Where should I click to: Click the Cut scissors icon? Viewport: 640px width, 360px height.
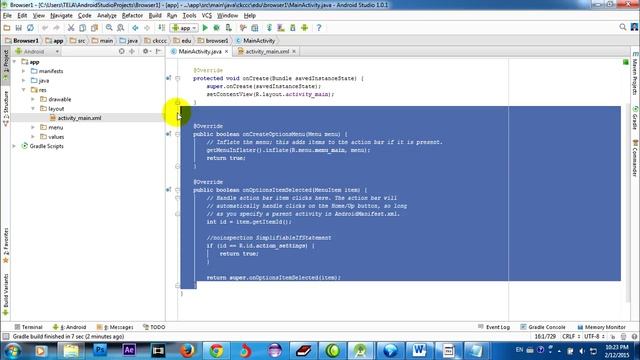[71, 28]
